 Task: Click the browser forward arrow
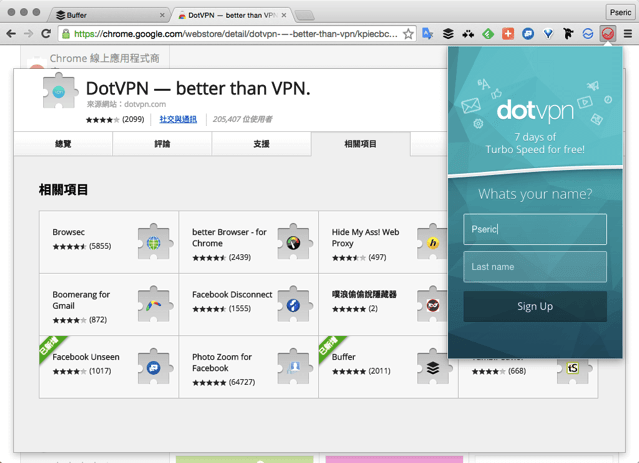tap(28, 34)
